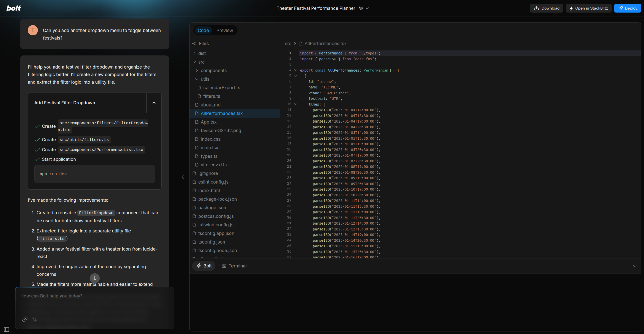
Task: Open types.ts file
Action: click(x=235, y=156)
